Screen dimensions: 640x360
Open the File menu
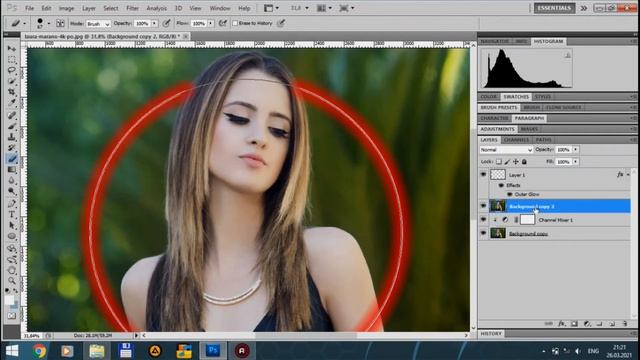29,8
